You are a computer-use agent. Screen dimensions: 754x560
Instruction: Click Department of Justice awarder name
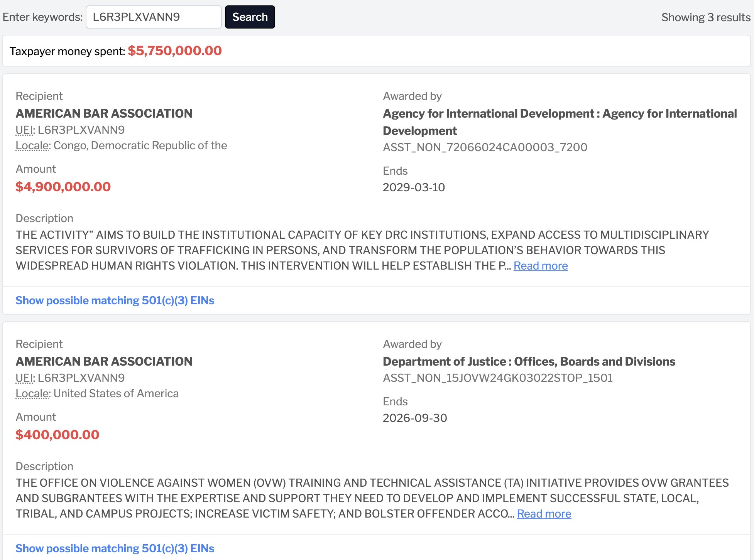pos(529,361)
